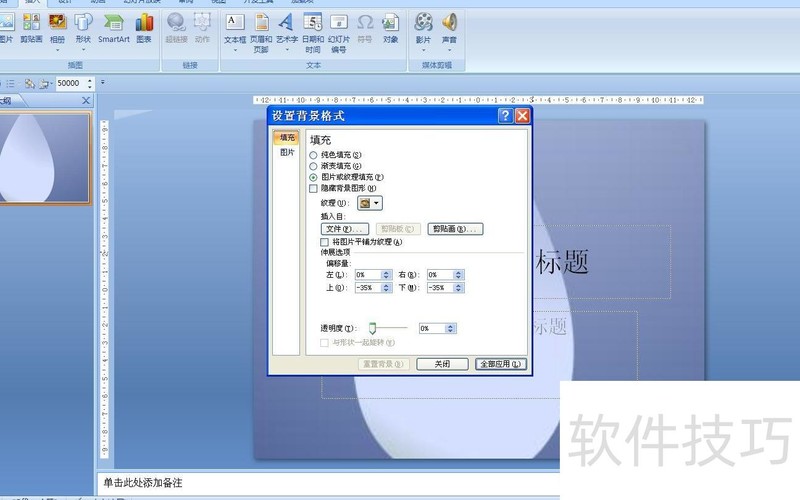Click the Left (左) offset spinner arrows
The height and width of the screenshot is (500, 800).
coord(386,274)
